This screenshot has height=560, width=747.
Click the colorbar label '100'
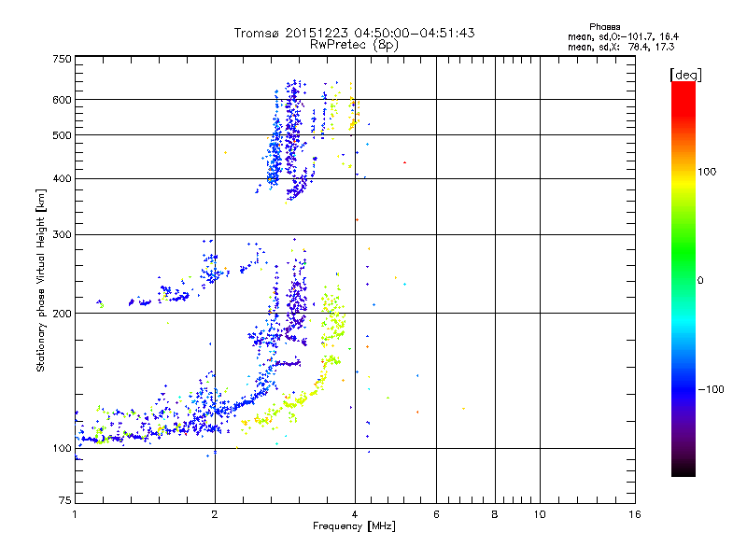tap(707, 172)
